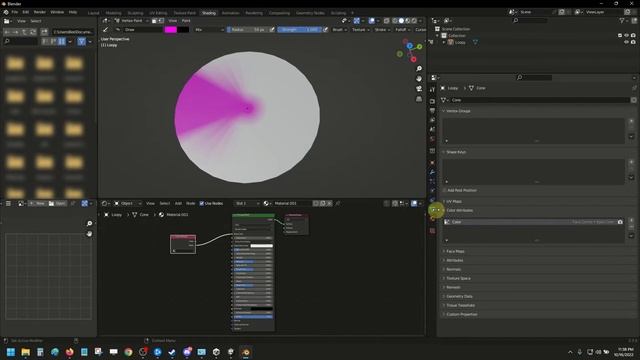Open the Modifiers wrench properties tab
Screen dimensions: 640x360
(432, 172)
